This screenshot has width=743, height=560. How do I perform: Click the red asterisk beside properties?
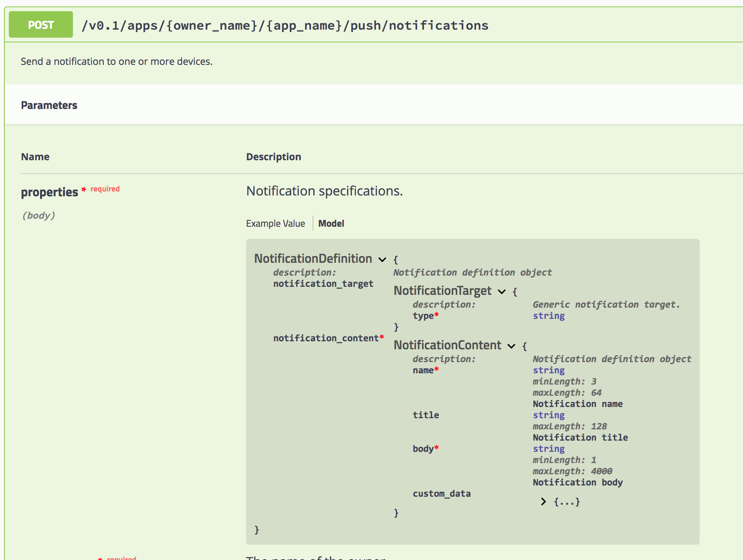[83, 189]
